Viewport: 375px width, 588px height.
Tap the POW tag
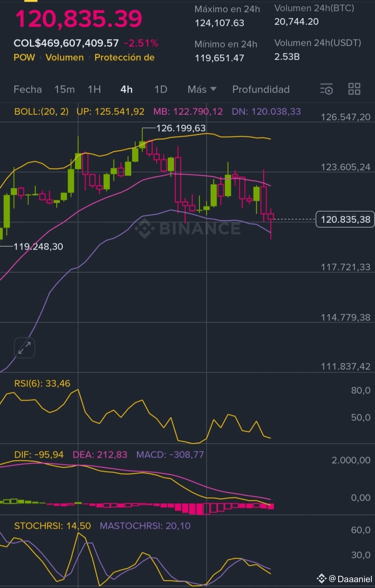24,57
